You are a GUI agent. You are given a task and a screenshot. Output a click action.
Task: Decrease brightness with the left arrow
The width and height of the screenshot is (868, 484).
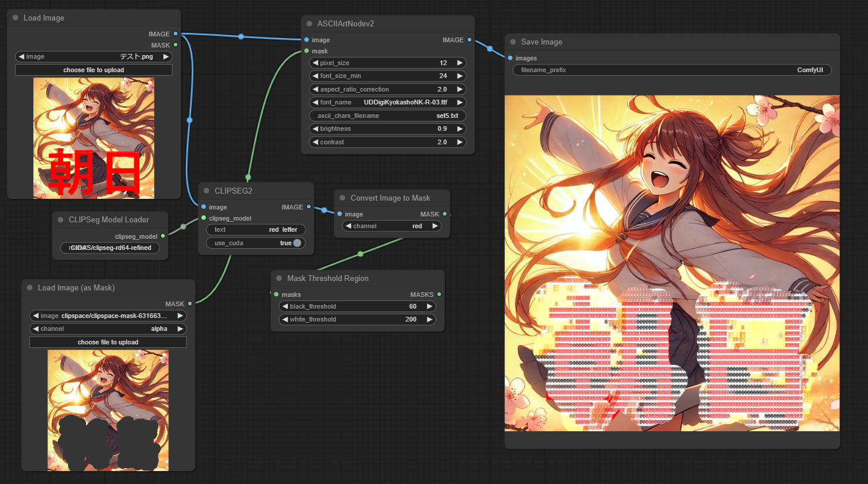[315, 129]
